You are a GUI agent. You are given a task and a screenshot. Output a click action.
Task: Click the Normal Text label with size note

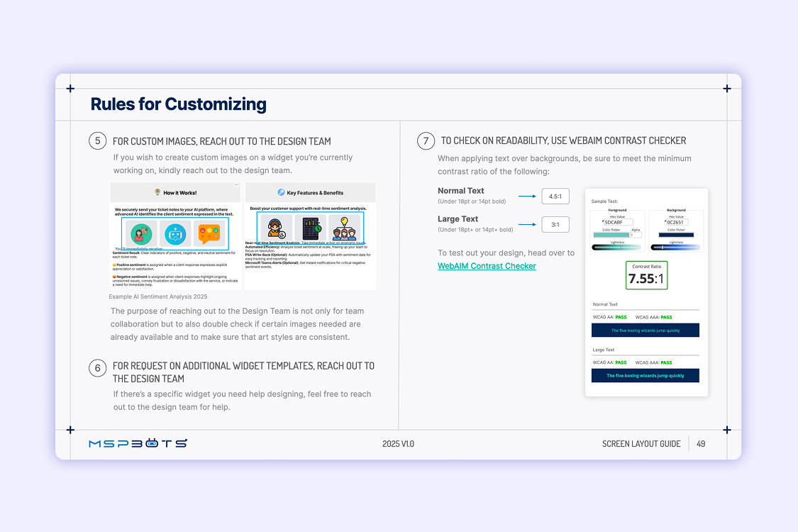471,196
